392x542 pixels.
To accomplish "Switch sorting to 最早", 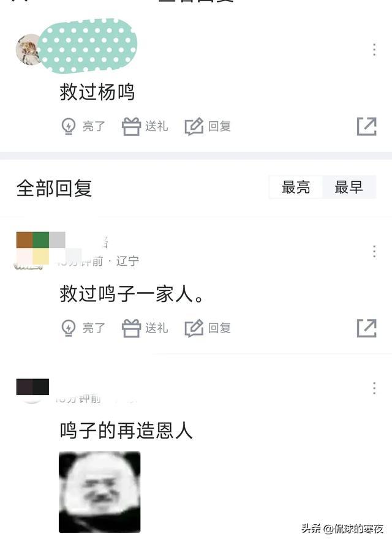I will click(x=349, y=187).
